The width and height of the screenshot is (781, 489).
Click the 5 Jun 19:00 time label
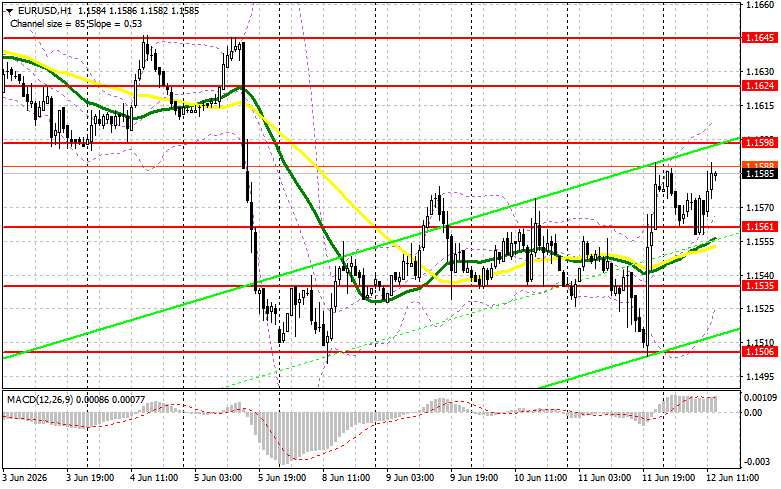click(282, 478)
